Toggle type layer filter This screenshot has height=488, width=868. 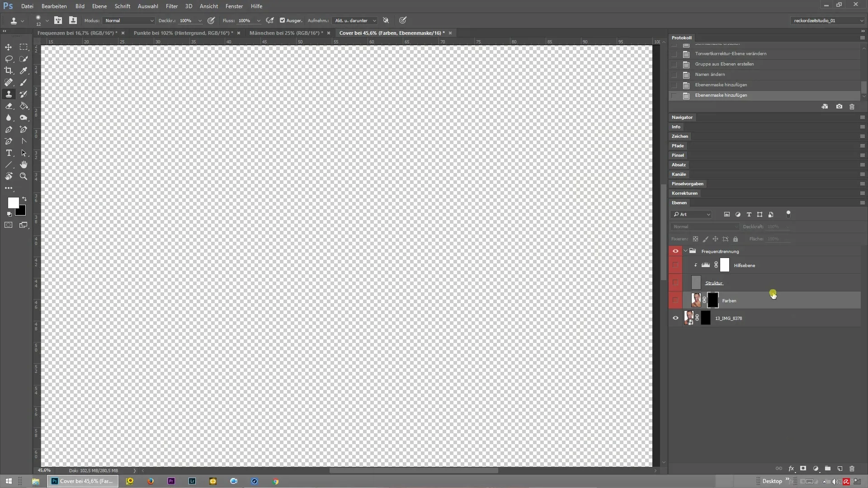coord(749,215)
